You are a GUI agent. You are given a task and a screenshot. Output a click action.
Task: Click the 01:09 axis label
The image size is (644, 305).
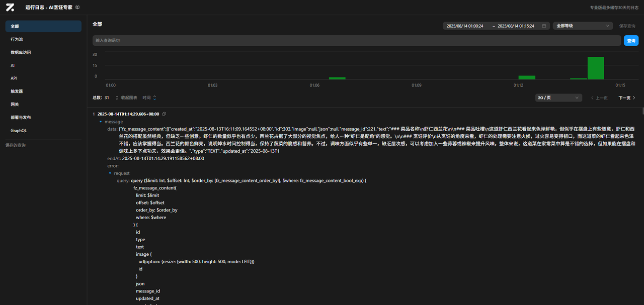pyautogui.click(x=417, y=85)
